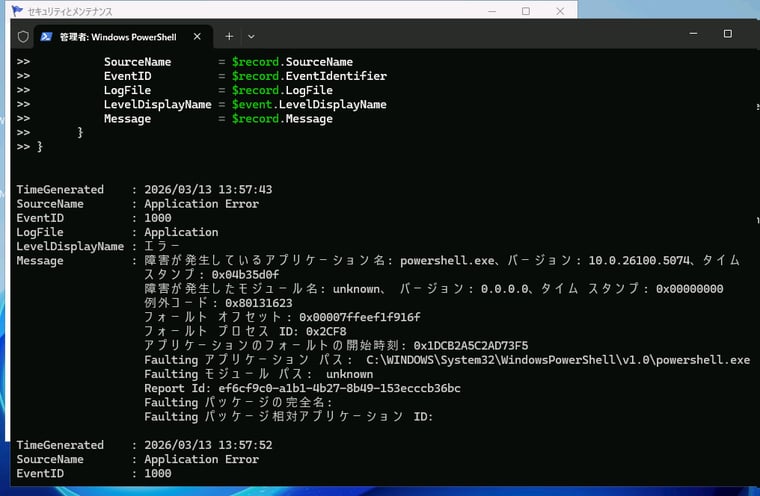Click the timestamp value 0x04b35d0f
Screen dimensions: 760x496
[x=245, y=275]
